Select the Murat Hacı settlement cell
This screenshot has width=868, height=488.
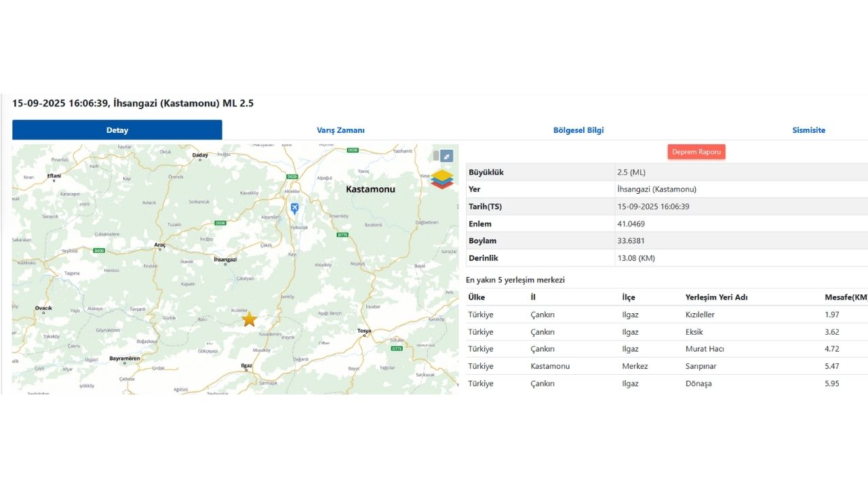705,349
